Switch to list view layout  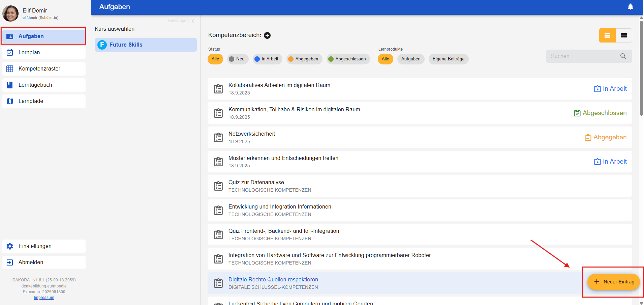[607, 35]
